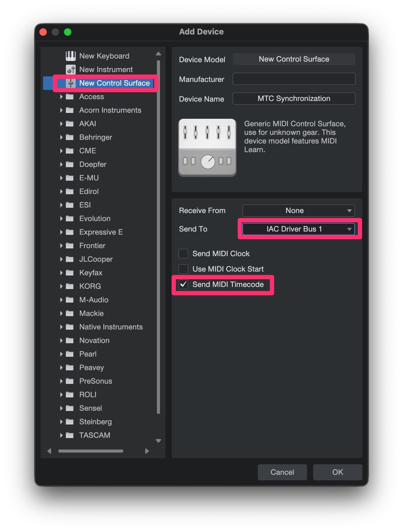Screen dimensions: 403x532
Task: Click the generic control surface device image
Action: click(x=207, y=147)
